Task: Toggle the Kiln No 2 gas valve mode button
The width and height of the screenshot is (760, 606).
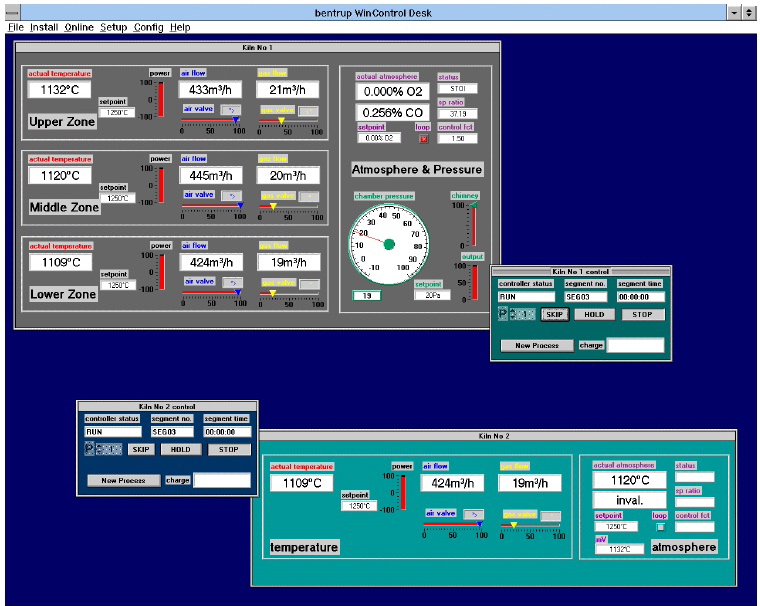Action: click(x=551, y=516)
